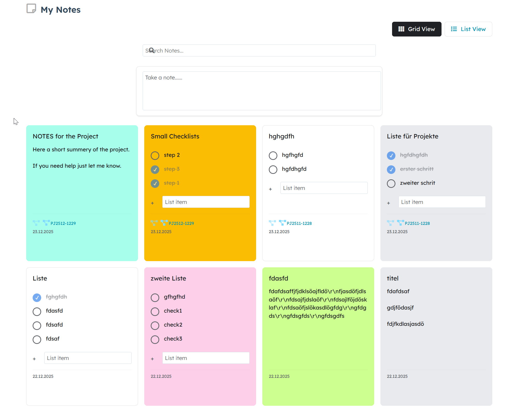Switch to Grid View
Screen dimensions: 506x420
point(416,29)
